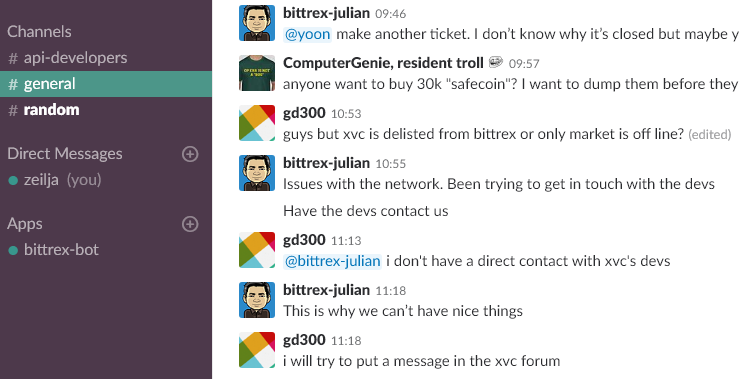739x379 pixels.
Task: Open the bittrex-bot app conversation
Action: (x=106, y=250)
